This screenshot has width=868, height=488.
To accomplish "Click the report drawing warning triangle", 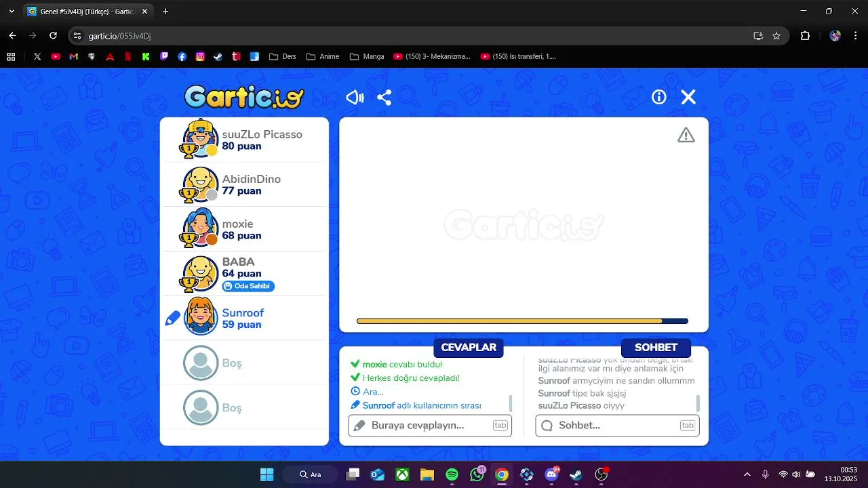I will coord(686,135).
